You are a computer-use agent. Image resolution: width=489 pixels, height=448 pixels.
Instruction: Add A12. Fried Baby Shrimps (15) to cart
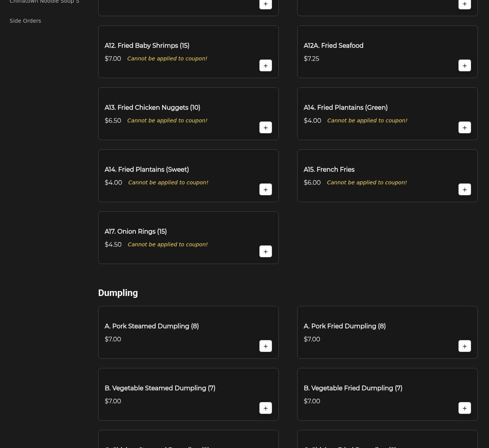click(266, 65)
